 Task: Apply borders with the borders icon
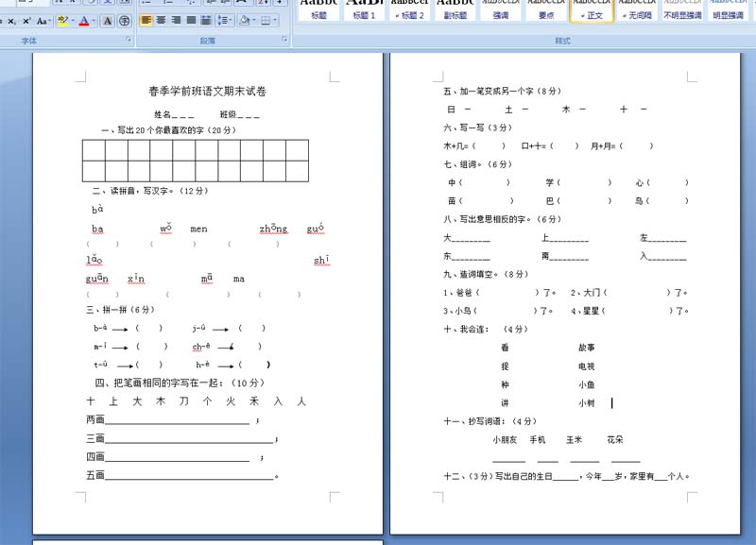click(x=266, y=20)
